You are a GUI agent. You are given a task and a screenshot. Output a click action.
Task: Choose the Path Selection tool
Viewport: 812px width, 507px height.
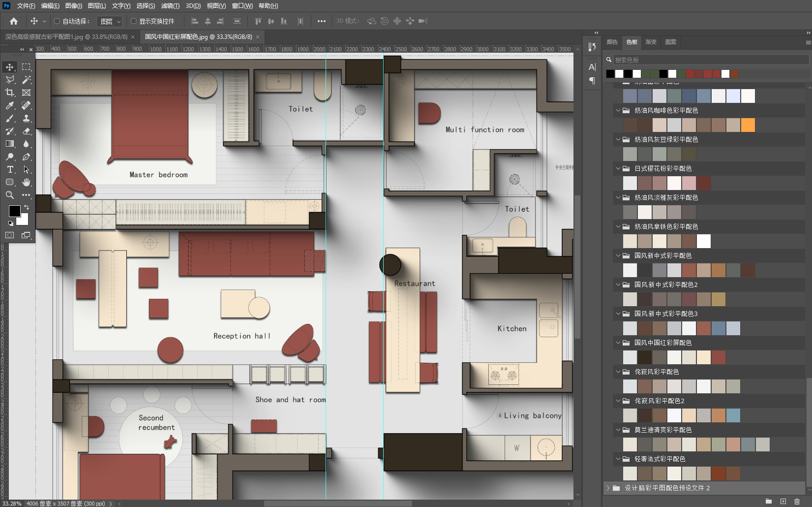click(x=26, y=169)
